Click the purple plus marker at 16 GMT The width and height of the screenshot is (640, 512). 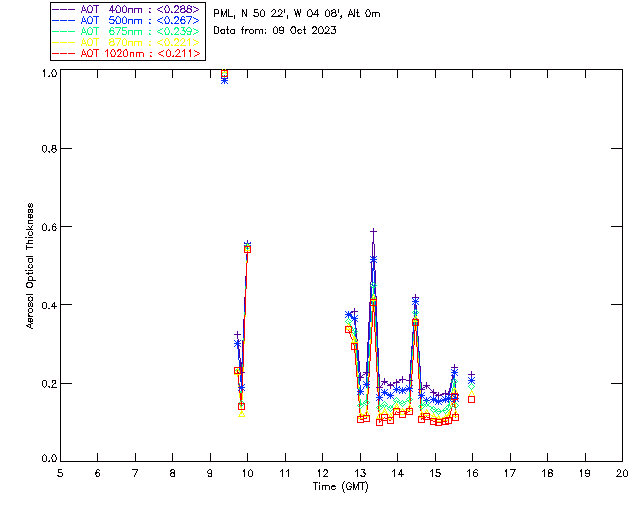(471, 374)
